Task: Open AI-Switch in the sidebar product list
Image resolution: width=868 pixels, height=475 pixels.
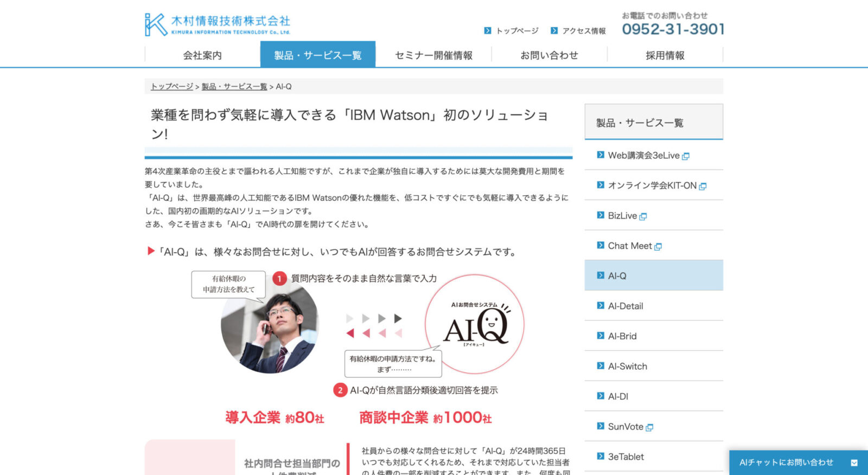Action: (x=627, y=367)
